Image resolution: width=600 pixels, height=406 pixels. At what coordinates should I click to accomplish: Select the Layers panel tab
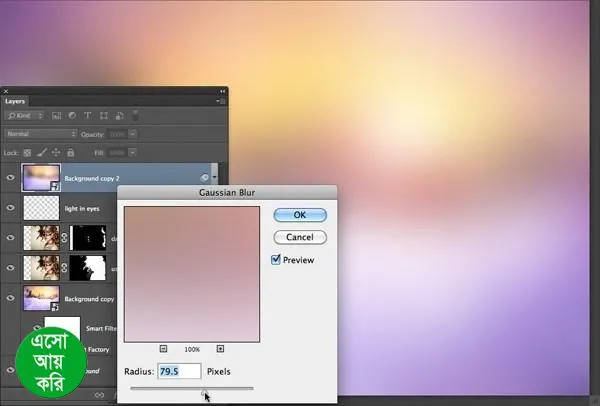pyautogui.click(x=15, y=101)
